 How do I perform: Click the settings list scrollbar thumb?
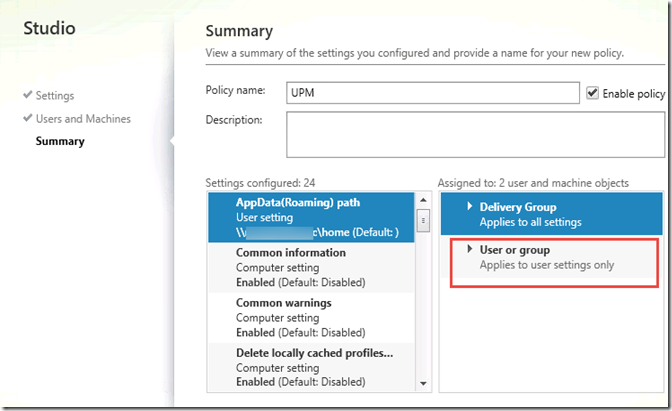click(x=424, y=220)
